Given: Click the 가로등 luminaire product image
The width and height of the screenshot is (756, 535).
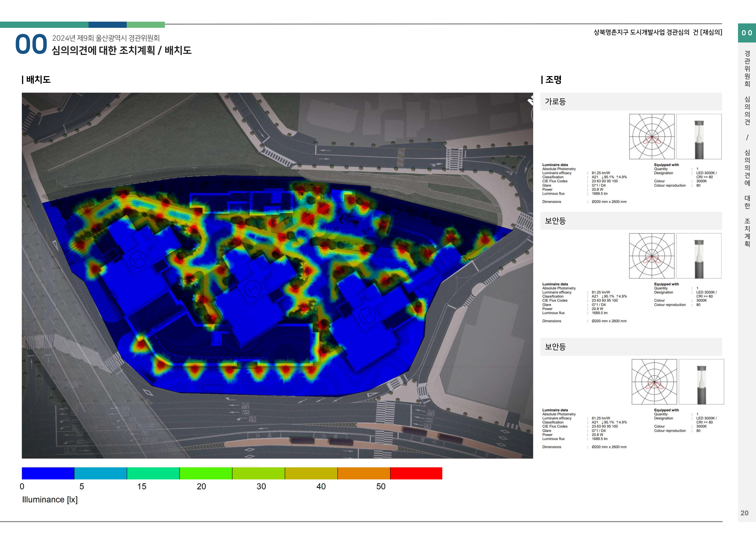Looking at the screenshot, I should 699,136.
